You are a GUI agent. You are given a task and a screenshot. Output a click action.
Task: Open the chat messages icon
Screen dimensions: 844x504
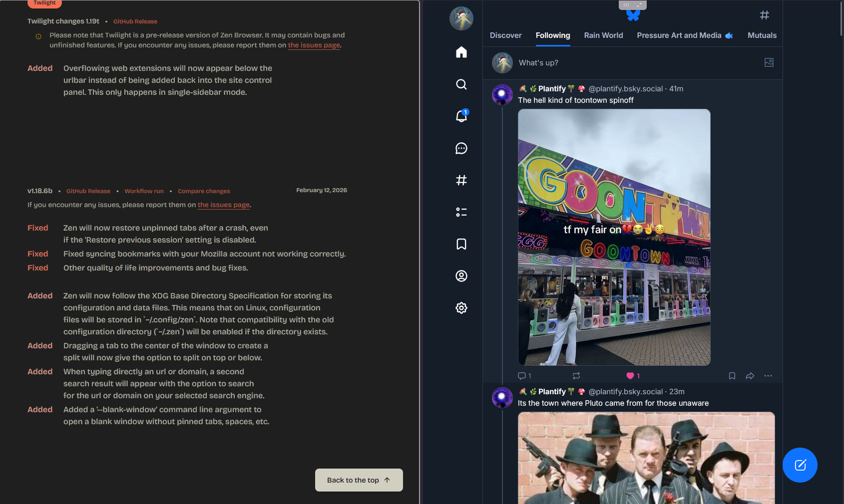[x=461, y=148]
